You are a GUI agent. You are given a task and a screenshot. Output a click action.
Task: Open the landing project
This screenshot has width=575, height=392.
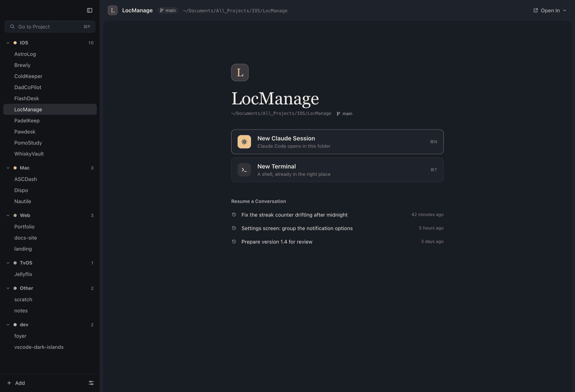tap(50, 249)
